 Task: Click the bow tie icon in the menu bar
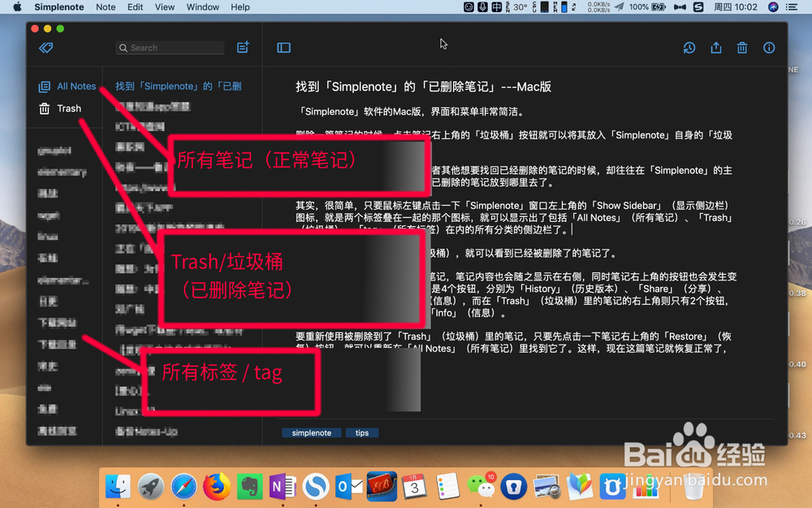(x=680, y=7)
